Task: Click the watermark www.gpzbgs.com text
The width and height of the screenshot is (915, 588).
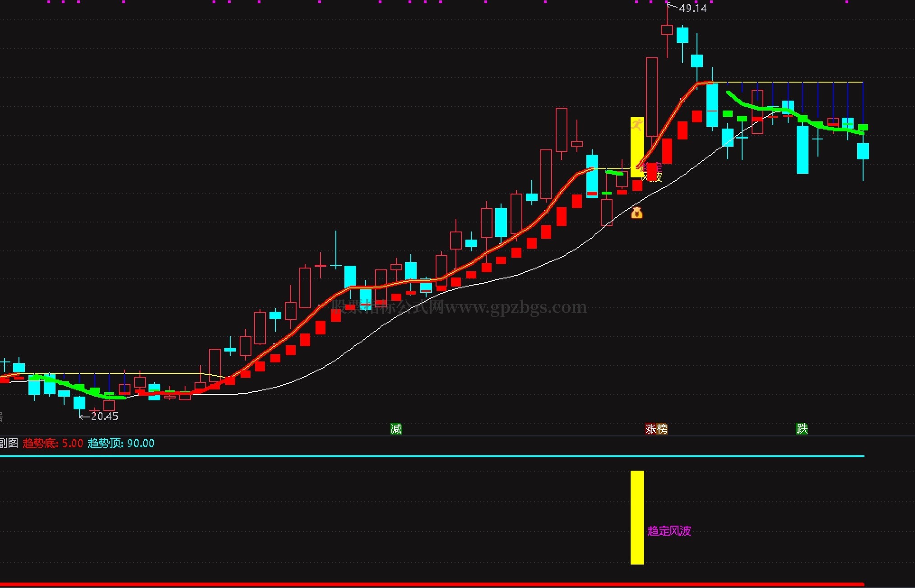Action: point(516,307)
